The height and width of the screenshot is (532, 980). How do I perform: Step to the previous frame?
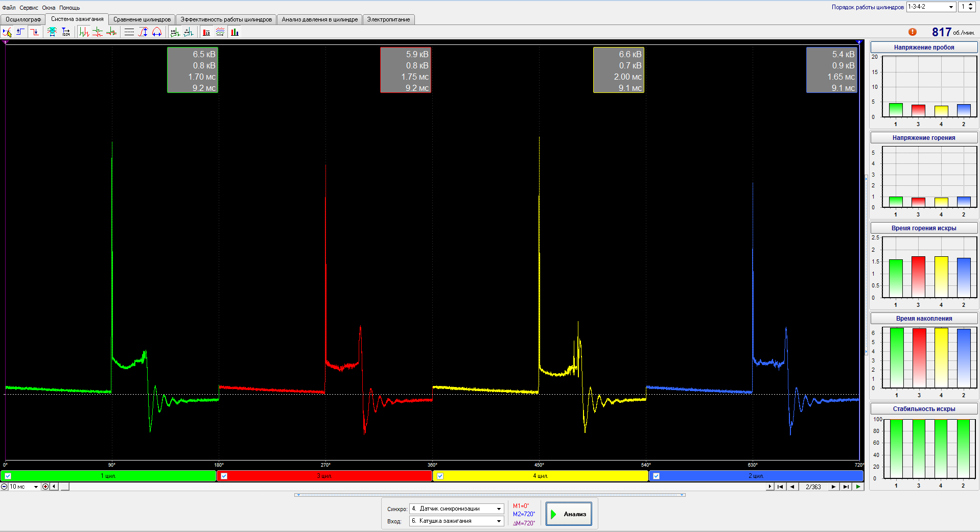[x=792, y=487]
